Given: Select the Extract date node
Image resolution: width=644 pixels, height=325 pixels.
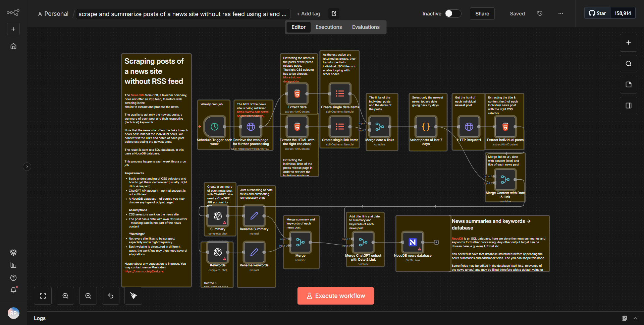Looking at the screenshot, I should (x=297, y=94).
